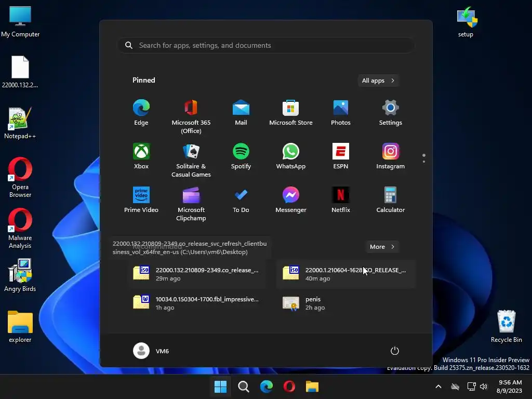
Task: Launch Microsoft 365 (Office) from pinned apps
Action: click(191, 117)
